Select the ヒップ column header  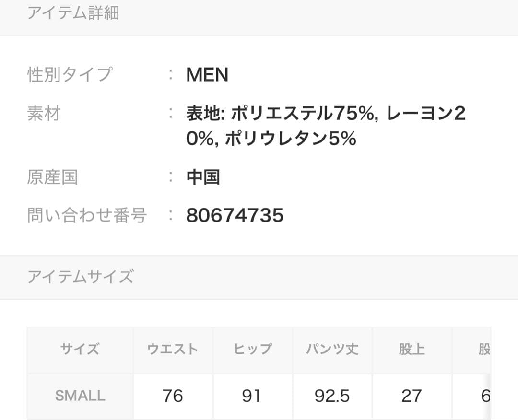(252, 349)
